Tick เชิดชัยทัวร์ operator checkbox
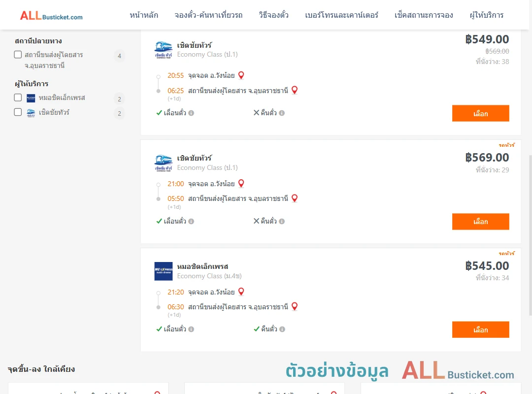This screenshot has height=394, width=532. (18, 112)
